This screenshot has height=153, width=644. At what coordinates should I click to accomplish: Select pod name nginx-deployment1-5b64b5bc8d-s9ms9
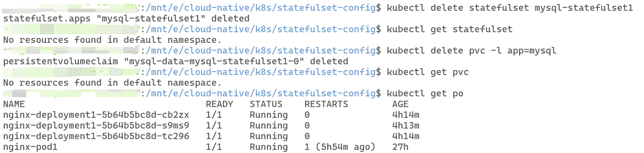click(96, 126)
